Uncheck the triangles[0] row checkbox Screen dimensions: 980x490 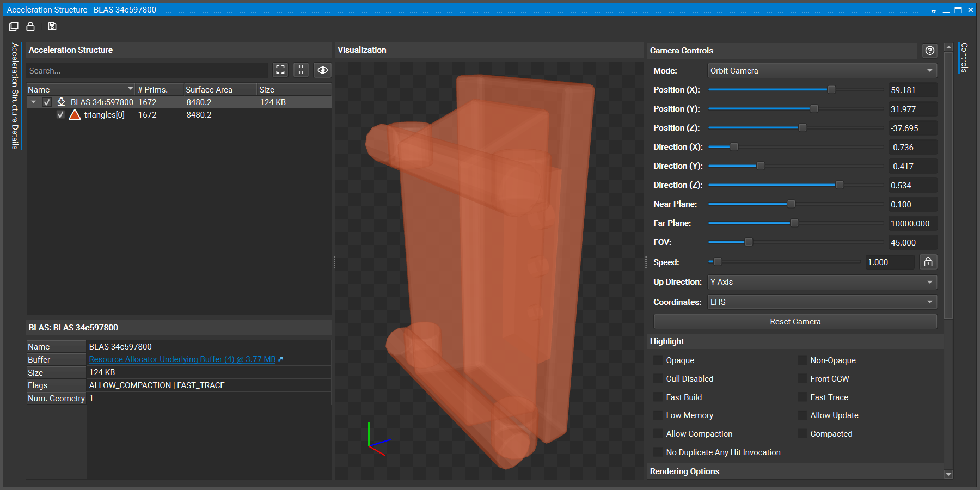(60, 114)
